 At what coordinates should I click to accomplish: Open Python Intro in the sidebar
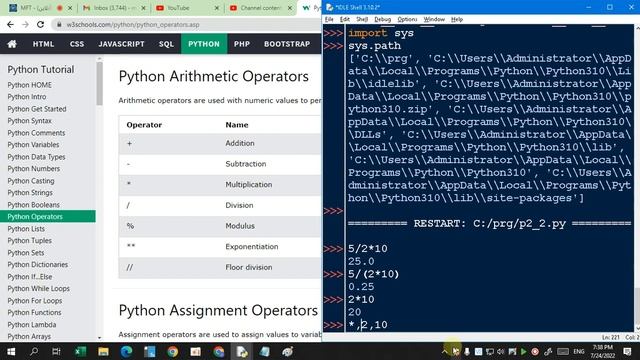27,97
